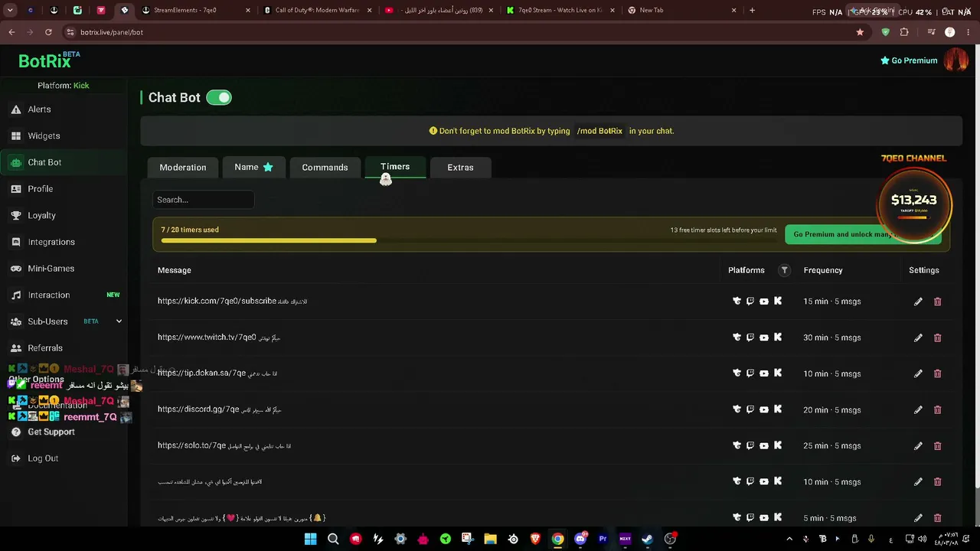This screenshot has width=980, height=551.
Task: Edit the twitch.tv/7qe0 timer
Action: coord(918,337)
